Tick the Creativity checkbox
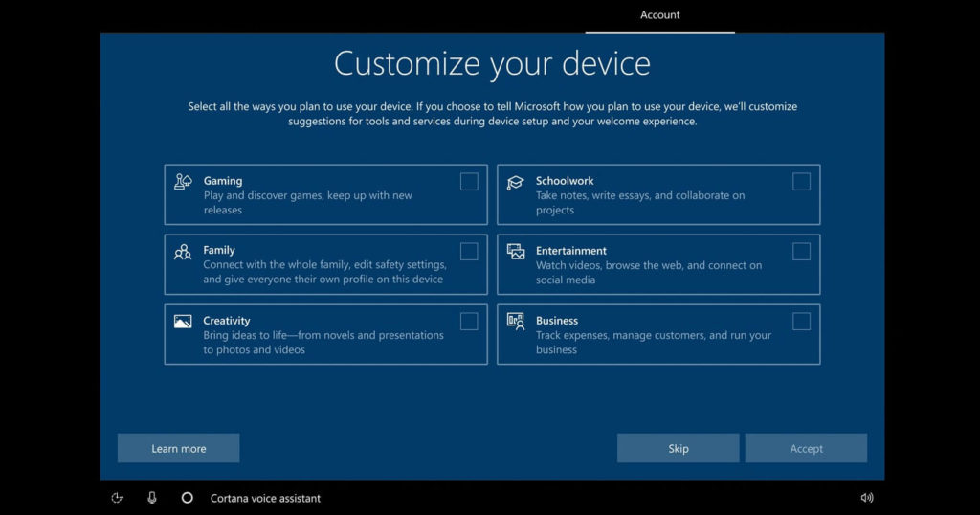The width and height of the screenshot is (980, 515). pyautogui.click(x=469, y=322)
